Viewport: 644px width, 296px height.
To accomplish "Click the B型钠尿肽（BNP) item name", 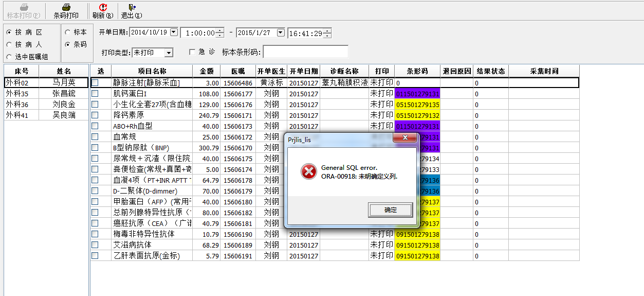I will pos(152,148).
